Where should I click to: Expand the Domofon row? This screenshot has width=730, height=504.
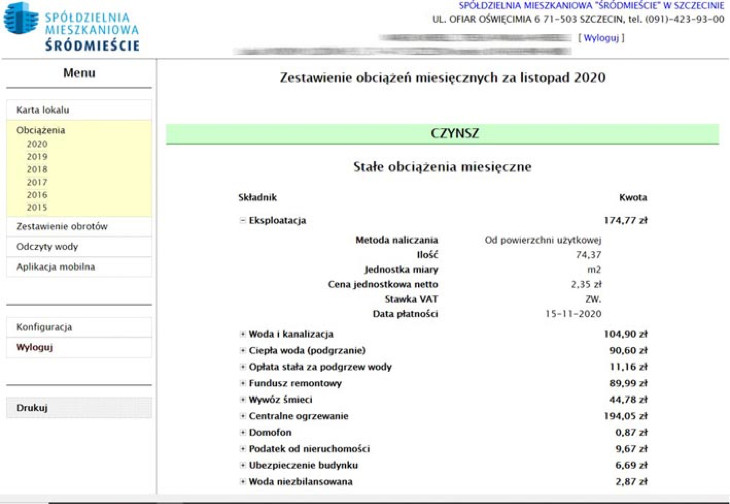point(242,432)
